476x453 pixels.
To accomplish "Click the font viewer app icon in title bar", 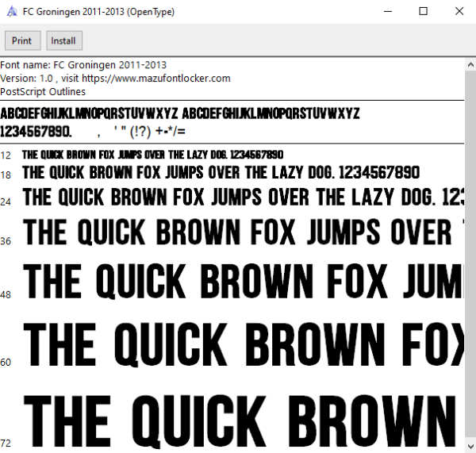I will [x=12, y=12].
